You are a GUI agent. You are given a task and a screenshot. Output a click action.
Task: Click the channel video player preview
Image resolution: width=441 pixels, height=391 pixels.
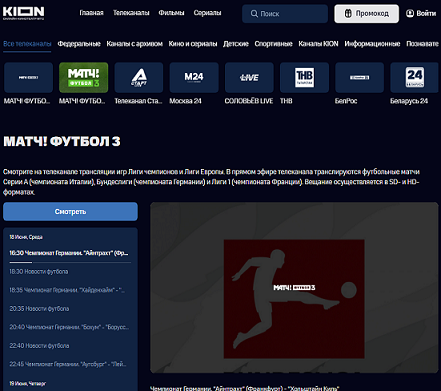click(x=294, y=287)
